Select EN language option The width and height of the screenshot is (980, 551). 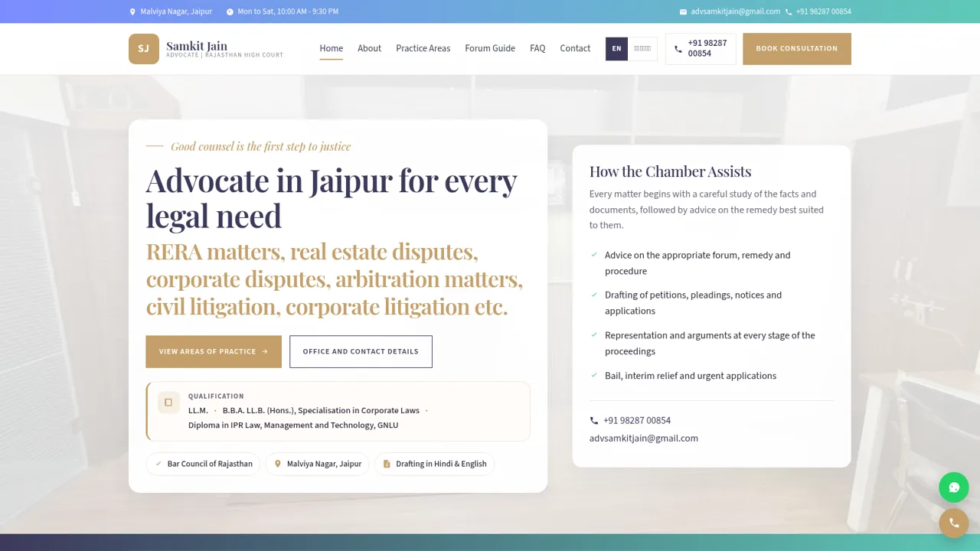(616, 48)
